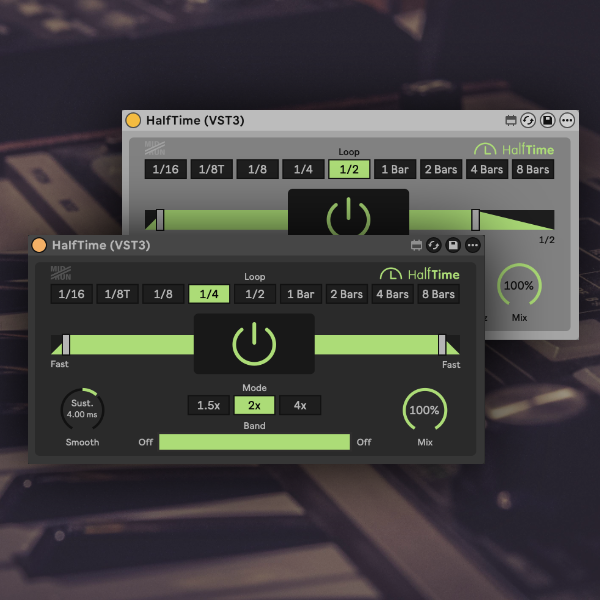Click the plugin window icon on front device title bar

point(416,245)
